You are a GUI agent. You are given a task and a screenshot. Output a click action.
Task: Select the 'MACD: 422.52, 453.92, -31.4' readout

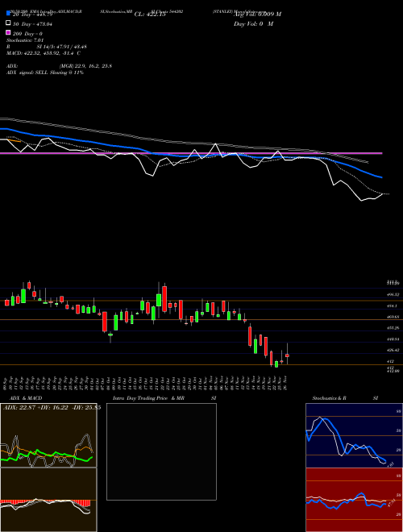[x=40, y=53]
